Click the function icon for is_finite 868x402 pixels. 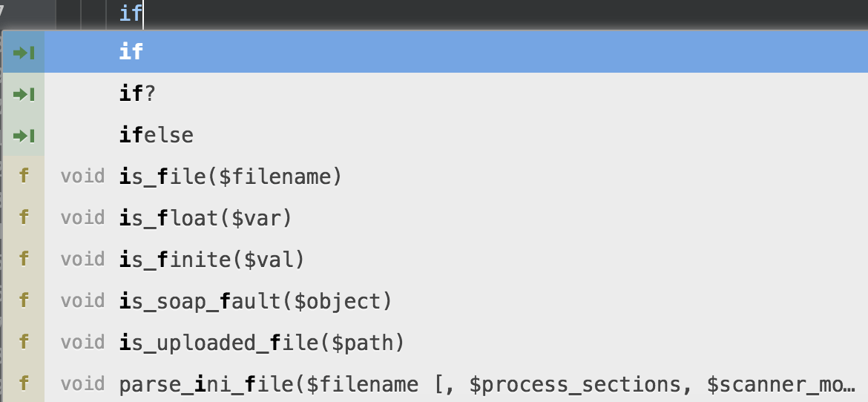tap(23, 259)
